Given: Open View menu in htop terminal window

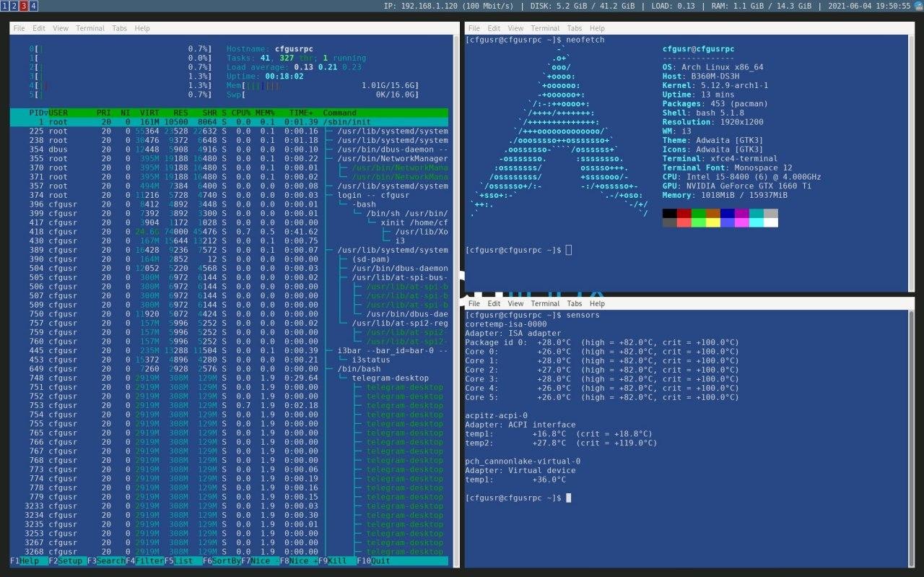Looking at the screenshot, I should pos(61,28).
